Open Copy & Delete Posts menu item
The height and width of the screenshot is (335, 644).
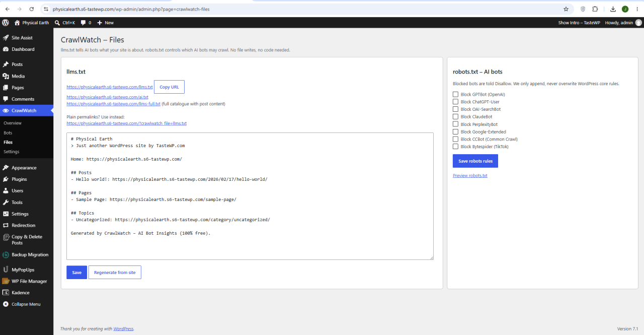(x=27, y=240)
